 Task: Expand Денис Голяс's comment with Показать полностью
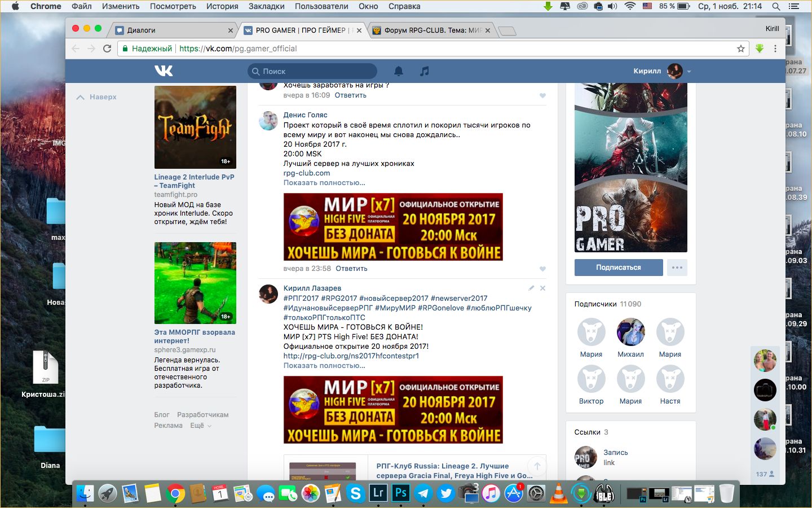[324, 183]
